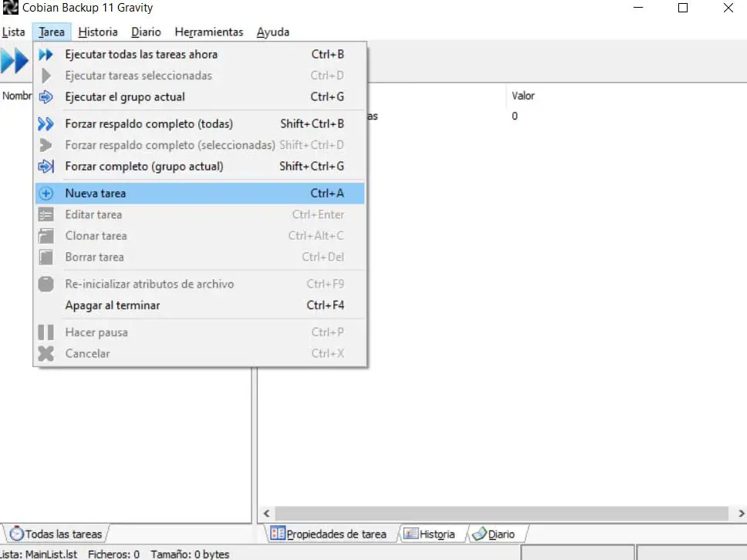Click the horizontal scrollbar right arrow
The image size is (747, 560).
click(x=741, y=514)
